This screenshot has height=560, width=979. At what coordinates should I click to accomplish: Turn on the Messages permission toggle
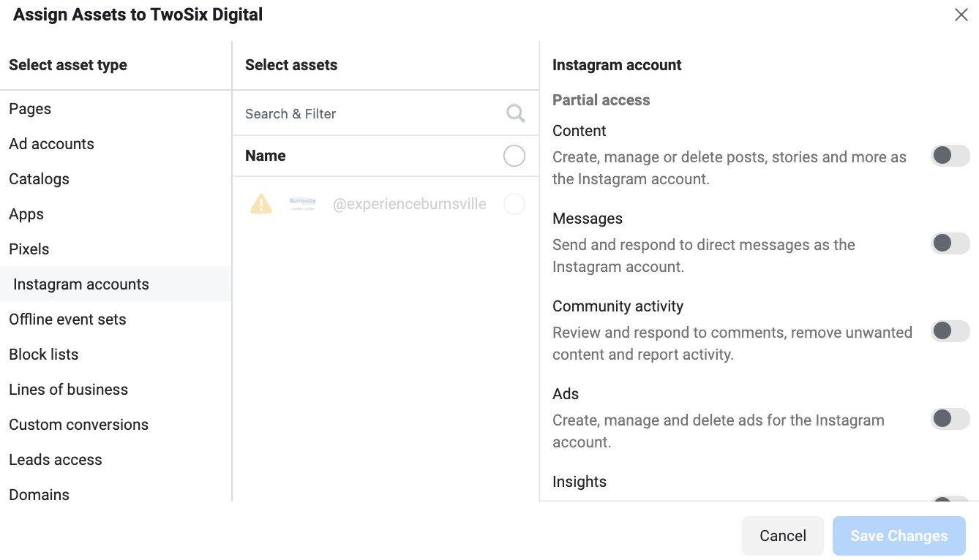tap(950, 243)
